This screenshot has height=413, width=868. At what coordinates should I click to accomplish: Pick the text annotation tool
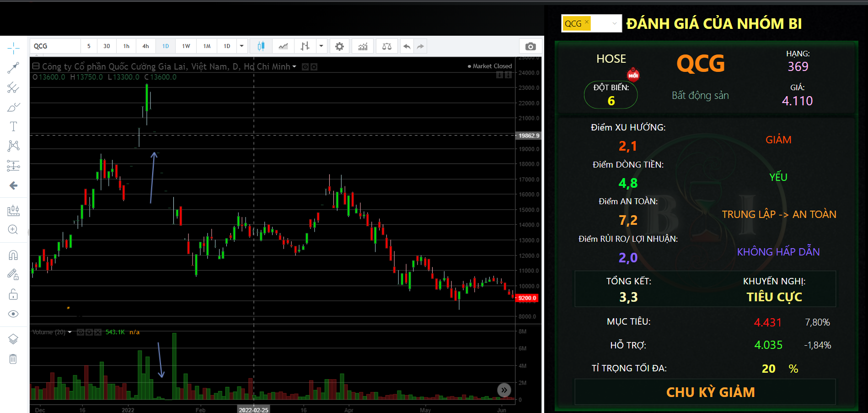tap(13, 126)
